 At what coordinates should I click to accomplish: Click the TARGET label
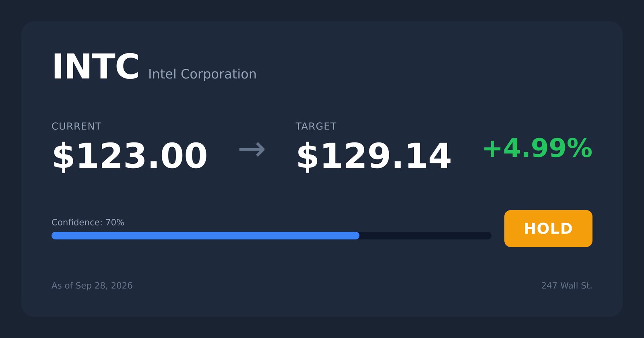click(316, 126)
